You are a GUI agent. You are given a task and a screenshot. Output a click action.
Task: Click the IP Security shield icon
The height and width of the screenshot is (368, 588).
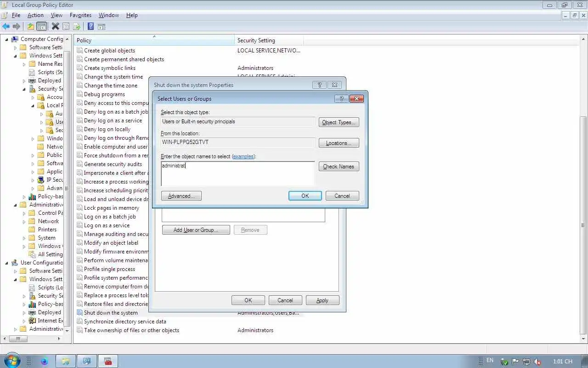pyautogui.click(x=41, y=180)
